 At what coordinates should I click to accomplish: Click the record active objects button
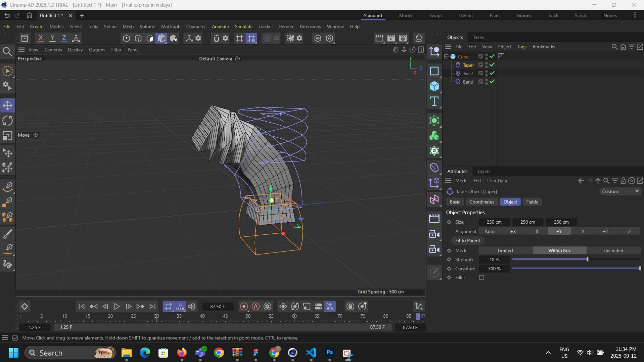click(244, 306)
